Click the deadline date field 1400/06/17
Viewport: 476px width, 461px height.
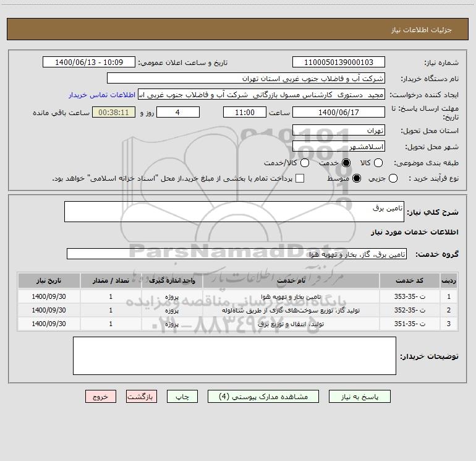coord(339,112)
